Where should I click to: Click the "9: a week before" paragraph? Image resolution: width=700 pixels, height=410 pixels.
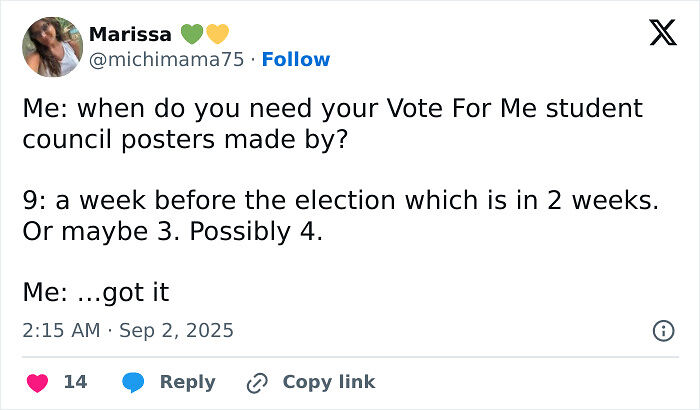point(341,216)
